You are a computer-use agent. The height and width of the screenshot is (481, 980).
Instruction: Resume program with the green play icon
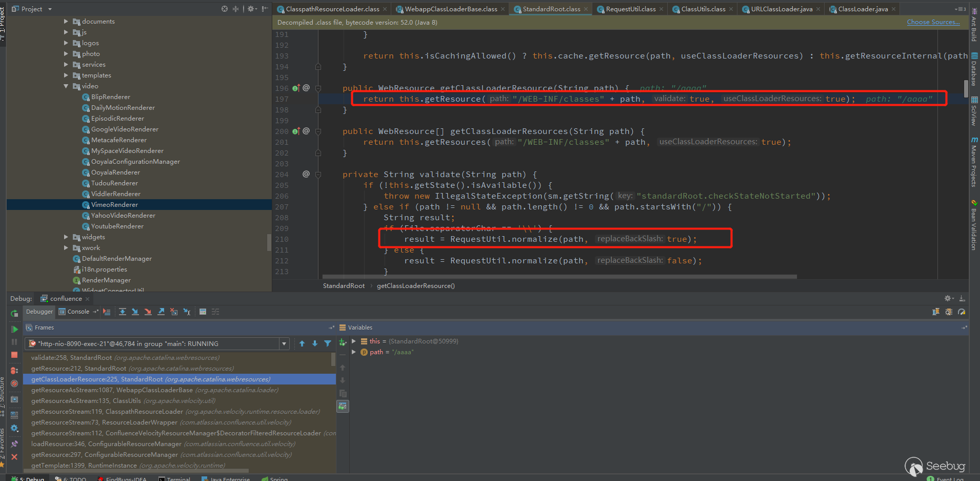tap(14, 329)
